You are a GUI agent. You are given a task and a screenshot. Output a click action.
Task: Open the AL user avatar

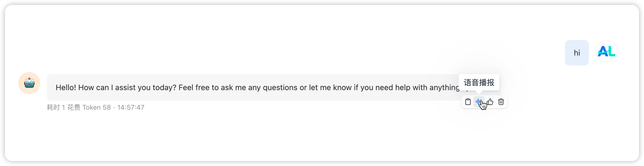pos(606,51)
